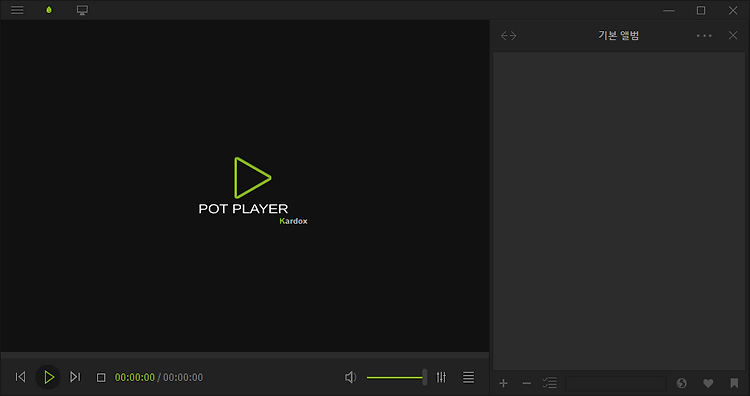
Task: Close the playlist panel
Action: click(x=733, y=35)
